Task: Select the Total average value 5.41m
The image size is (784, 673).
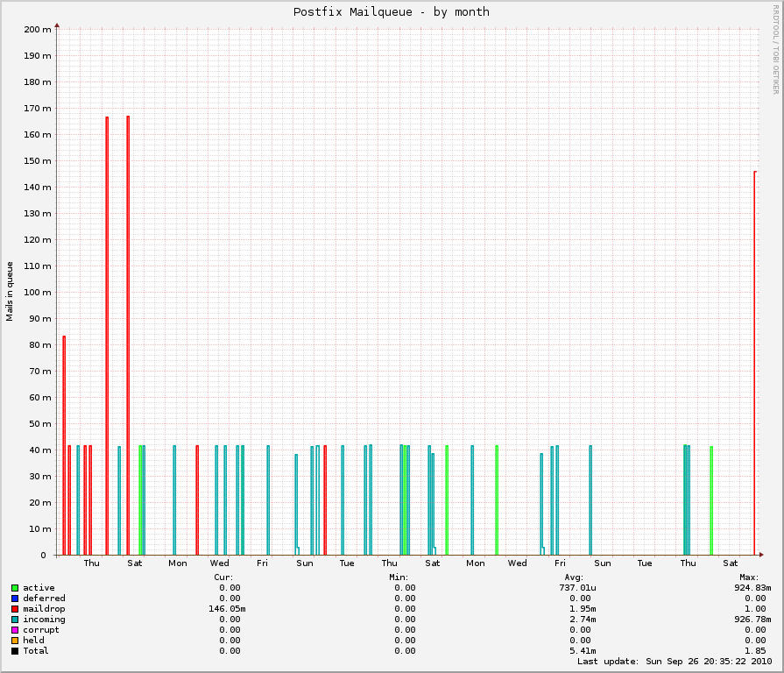Action: (x=583, y=651)
